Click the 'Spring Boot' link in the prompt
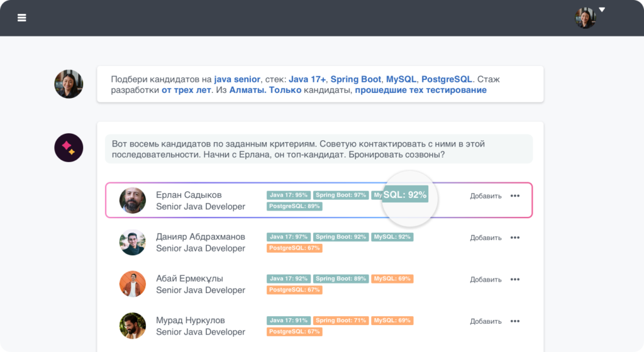This screenshot has height=352, width=644. tap(355, 79)
